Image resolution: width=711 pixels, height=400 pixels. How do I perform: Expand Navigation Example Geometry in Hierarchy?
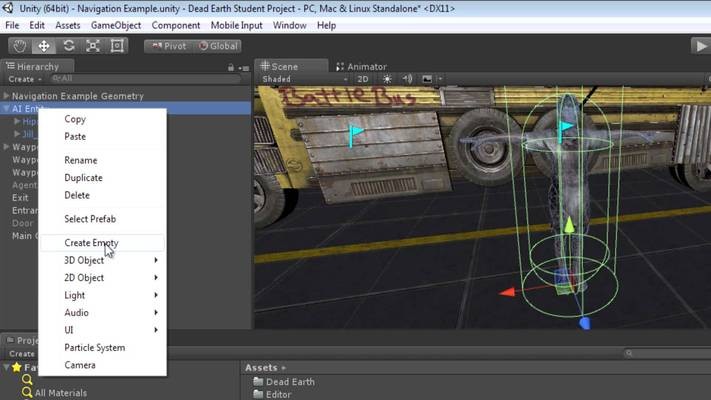pyautogui.click(x=6, y=96)
